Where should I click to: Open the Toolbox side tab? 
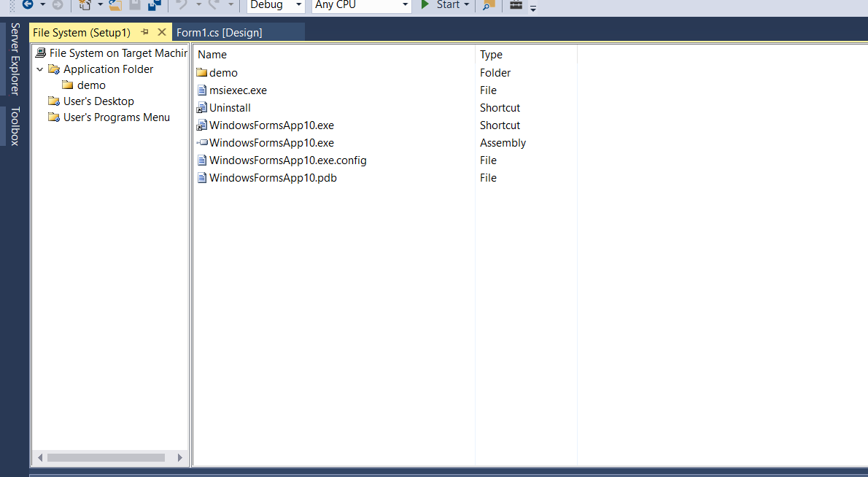(x=15, y=126)
